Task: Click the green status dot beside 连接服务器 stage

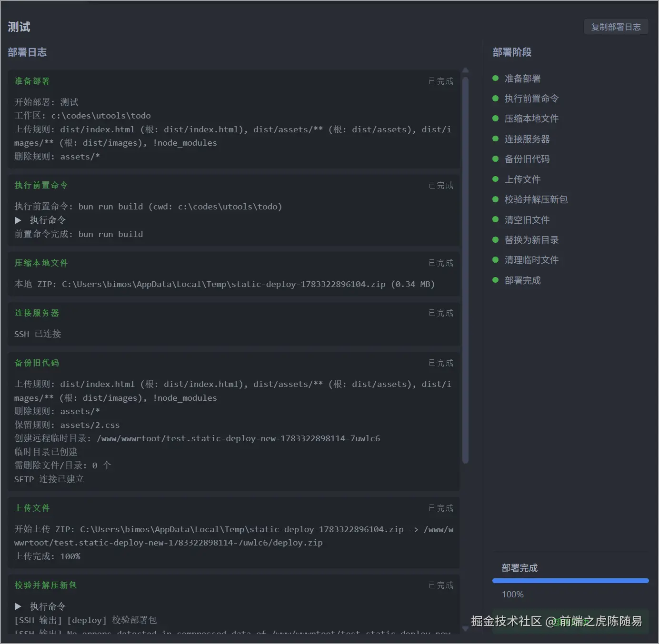Action: pyautogui.click(x=495, y=139)
